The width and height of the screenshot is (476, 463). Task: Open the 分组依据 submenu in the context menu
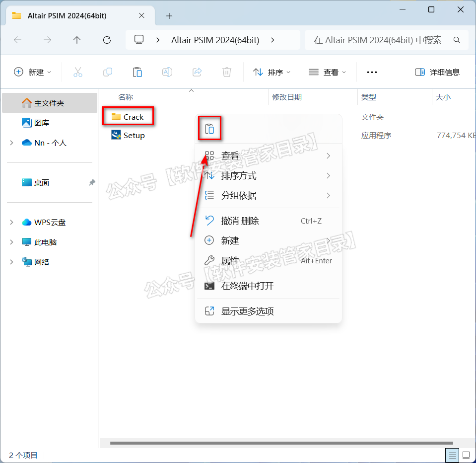click(x=269, y=195)
